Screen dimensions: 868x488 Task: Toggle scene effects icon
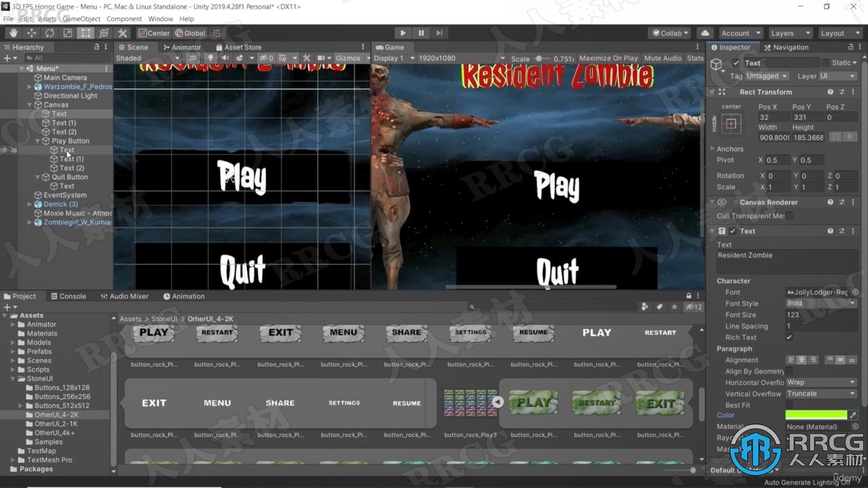pyautogui.click(x=239, y=58)
